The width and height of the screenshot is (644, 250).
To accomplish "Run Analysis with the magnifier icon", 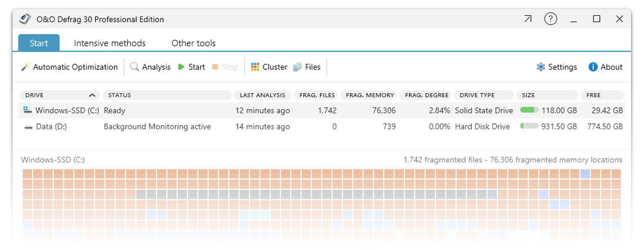I will click(134, 67).
